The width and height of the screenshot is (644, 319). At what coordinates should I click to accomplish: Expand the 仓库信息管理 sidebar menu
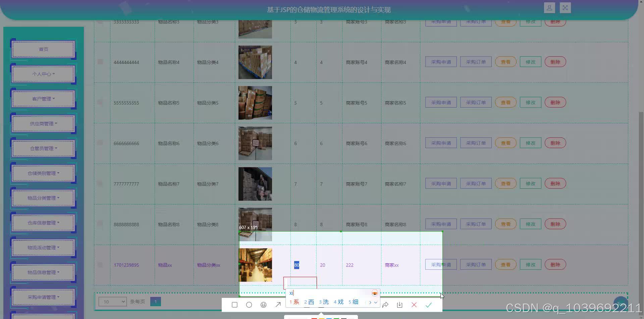(x=43, y=223)
